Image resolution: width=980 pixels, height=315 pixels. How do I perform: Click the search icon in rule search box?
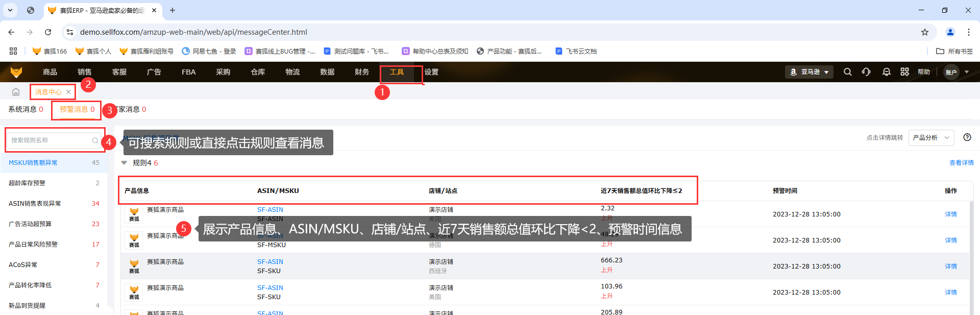[95, 140]
